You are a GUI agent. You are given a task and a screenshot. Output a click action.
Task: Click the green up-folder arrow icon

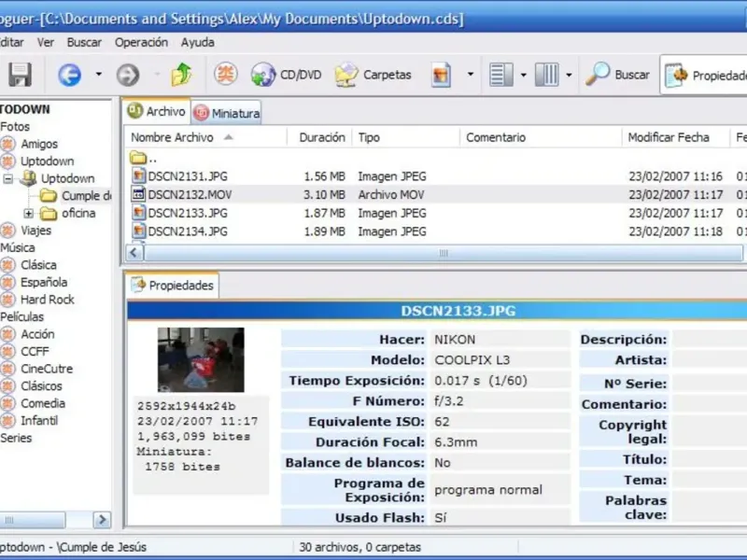181,75
